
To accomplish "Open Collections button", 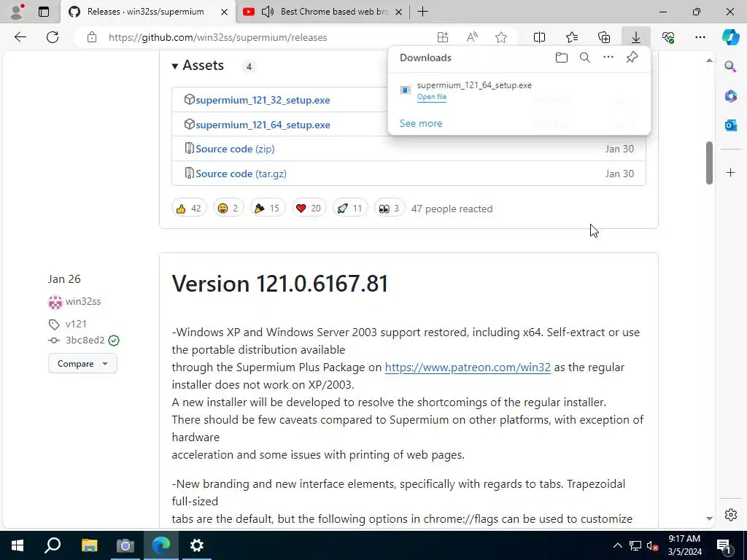I will pos(604,37).
